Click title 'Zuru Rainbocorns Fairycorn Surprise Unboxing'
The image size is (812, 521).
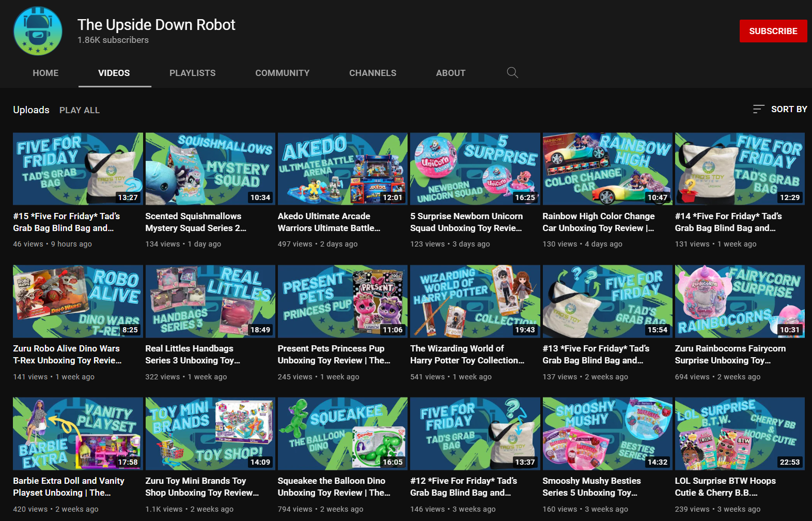730,354
